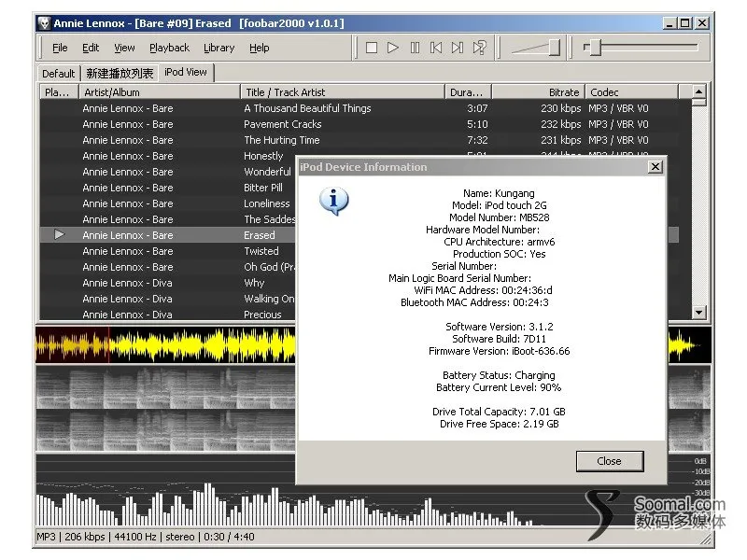Minimize the foobar2000 window

coord(669,22)
